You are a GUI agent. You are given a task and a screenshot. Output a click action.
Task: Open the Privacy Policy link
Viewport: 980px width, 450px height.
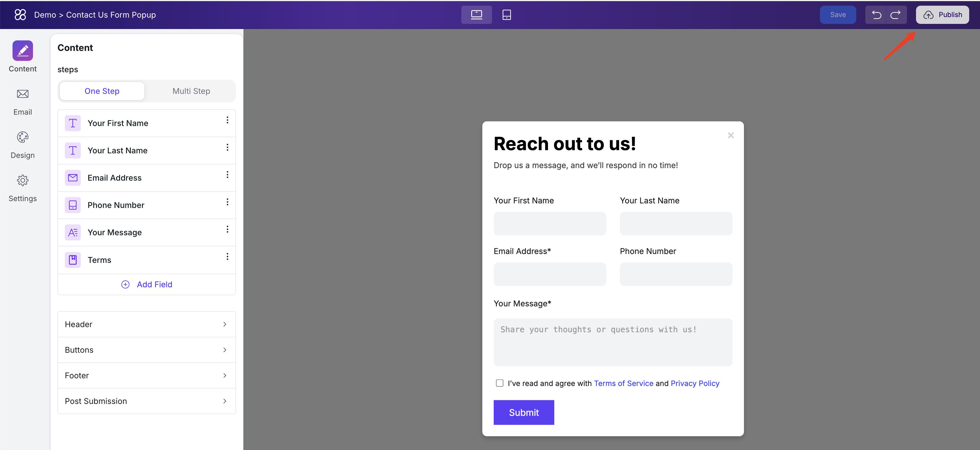(695, 383)
